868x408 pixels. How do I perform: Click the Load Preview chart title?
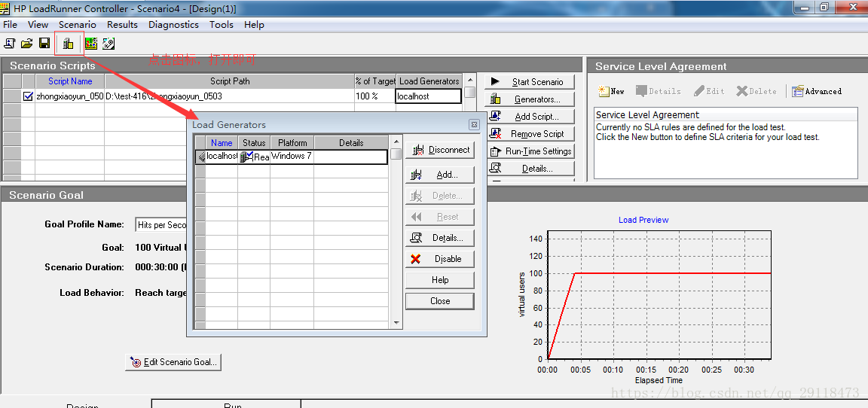[643, 220]
